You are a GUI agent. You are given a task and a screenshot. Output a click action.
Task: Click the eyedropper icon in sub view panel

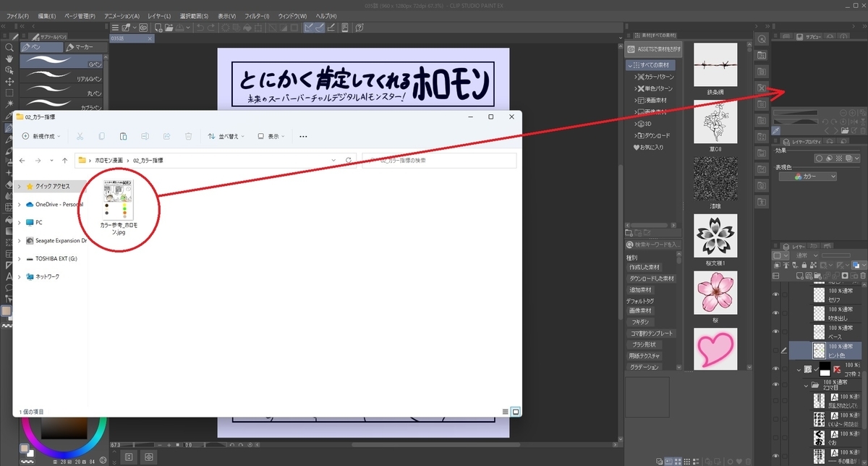[x=776, y=130]
